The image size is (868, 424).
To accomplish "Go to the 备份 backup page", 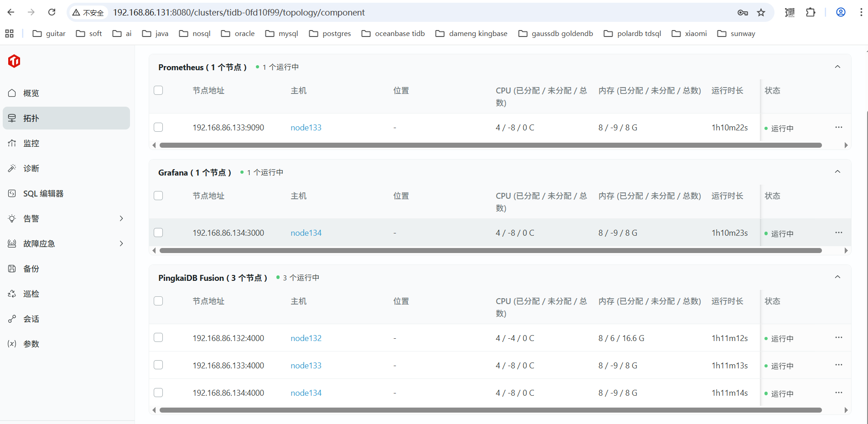I will [31, 269].
